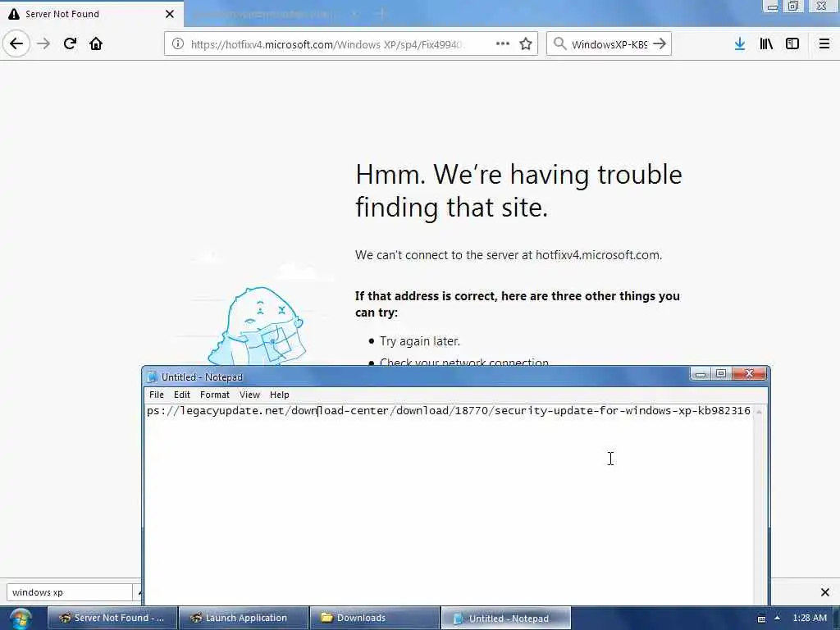Click 'Try again later.' text
This screenshot has height=630, width=840.
tap(420, 341)
